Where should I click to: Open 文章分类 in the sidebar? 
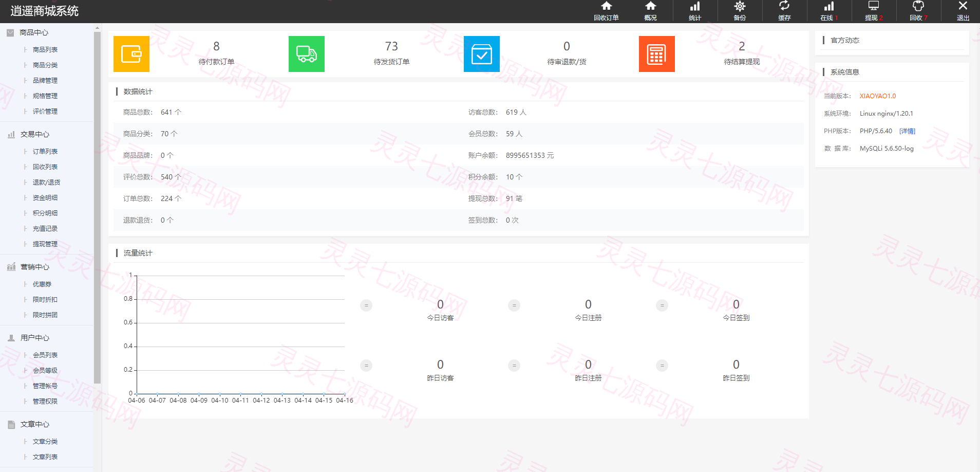coord(45,442)
